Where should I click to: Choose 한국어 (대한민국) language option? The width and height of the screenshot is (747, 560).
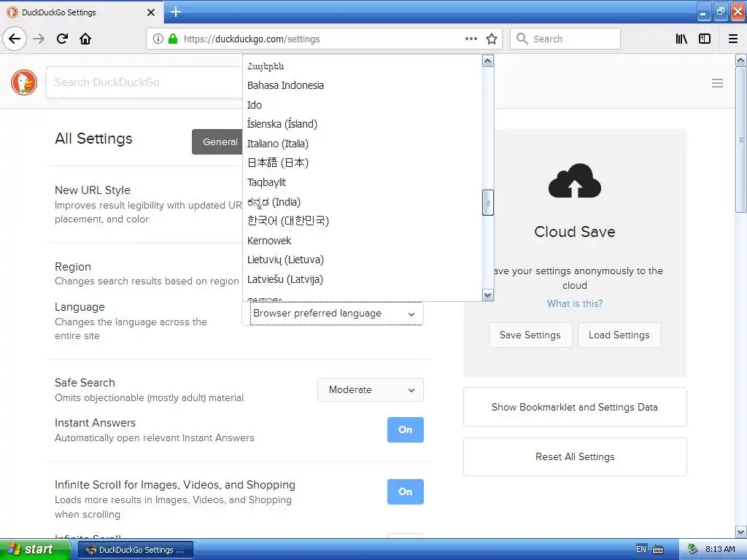pyautogui.click(x=362, y=221)
